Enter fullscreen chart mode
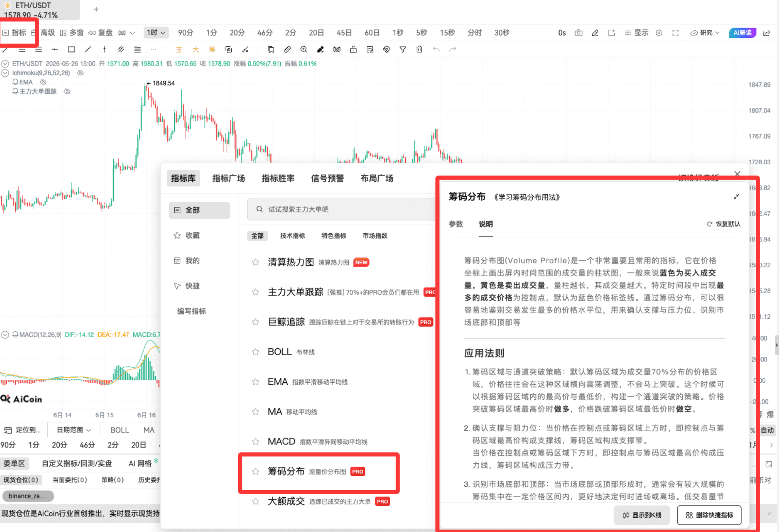The width and height of the screenshot is (781, 532). click(676, 33)
